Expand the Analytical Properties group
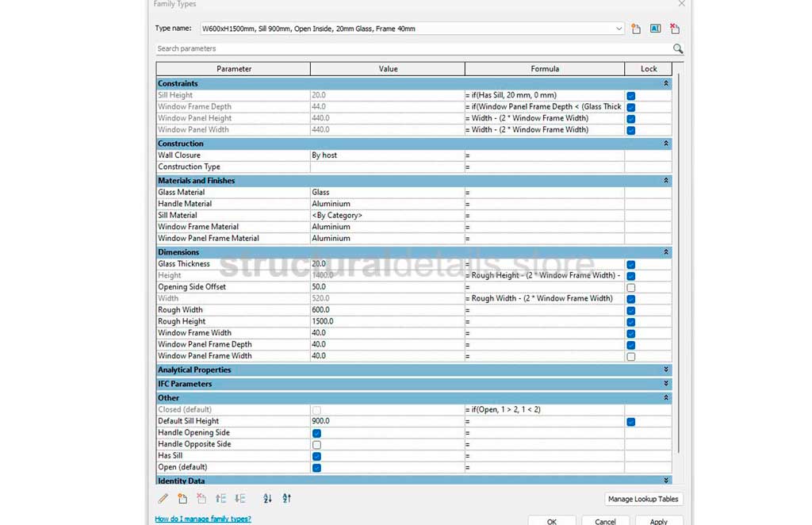This screenshot has width=812, height=525. point(666,370)
